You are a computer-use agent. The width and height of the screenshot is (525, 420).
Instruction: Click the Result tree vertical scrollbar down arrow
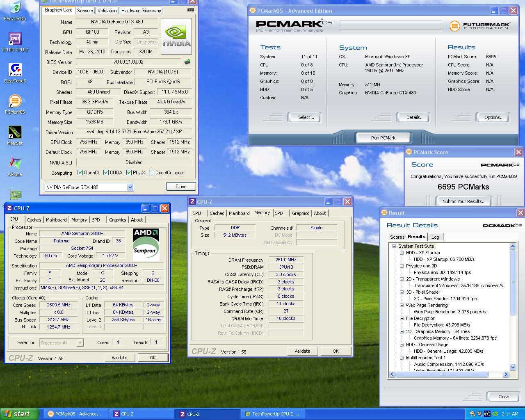pos(513,367)
